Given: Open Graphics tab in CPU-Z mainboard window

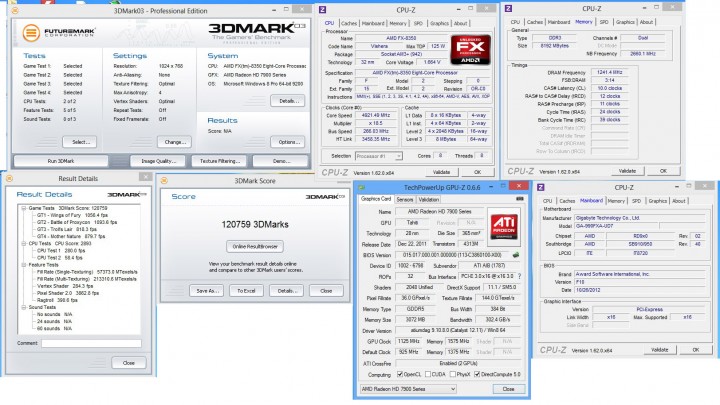Looking at the screenshot, I should pos(657,201).
